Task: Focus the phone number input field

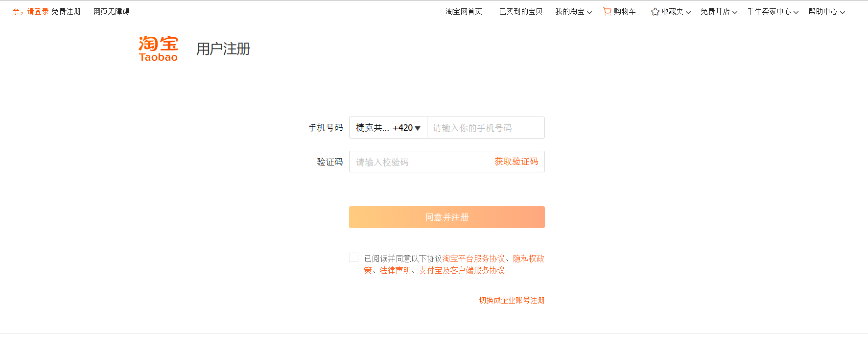Action: [485, 128]
